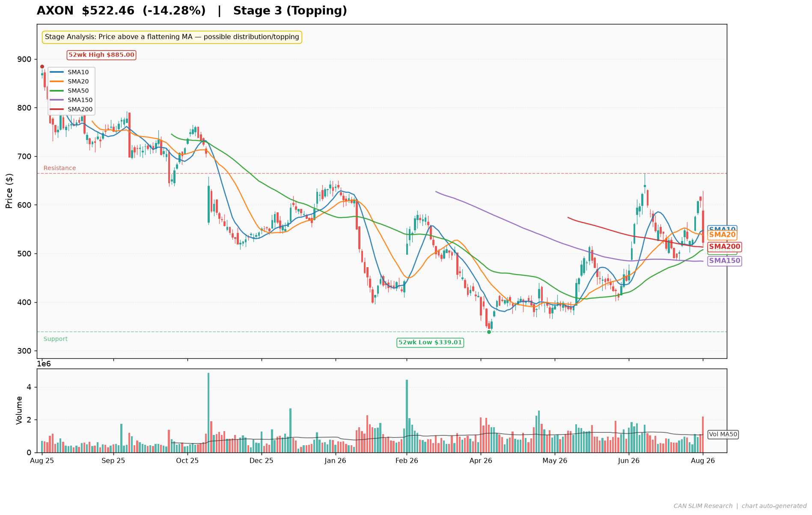This screenshot has height=515, width=812.
Task: Select the SMA150 entry in the legend
Action: pos(71,100)
